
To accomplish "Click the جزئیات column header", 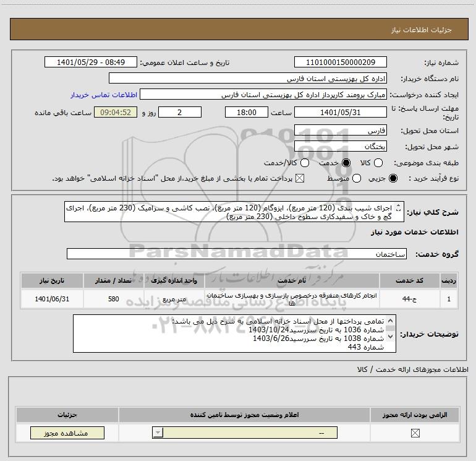I will point(67,415).
